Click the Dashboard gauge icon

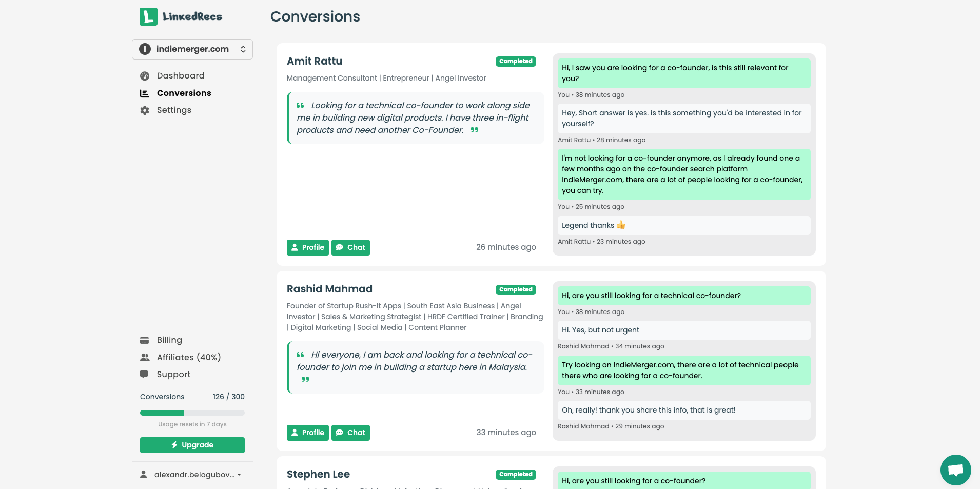145,76
